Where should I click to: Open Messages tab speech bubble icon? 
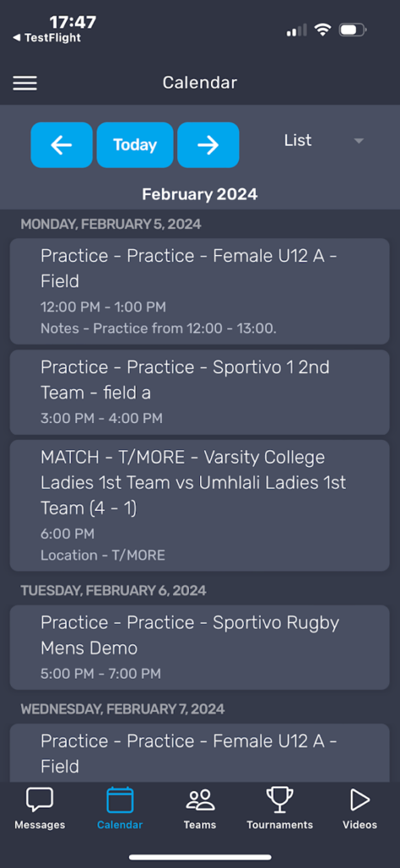coord(40,800)
